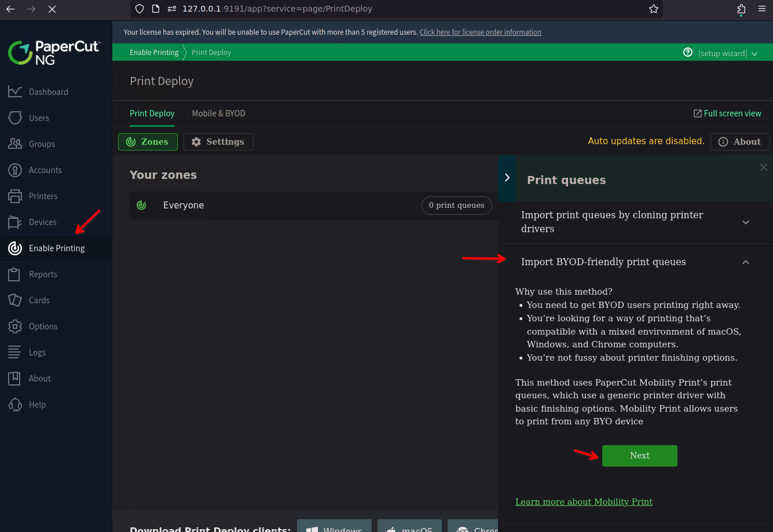Open the Reports section
The width and height of the screenshot is (773, 532).
(x=43, y=274)
